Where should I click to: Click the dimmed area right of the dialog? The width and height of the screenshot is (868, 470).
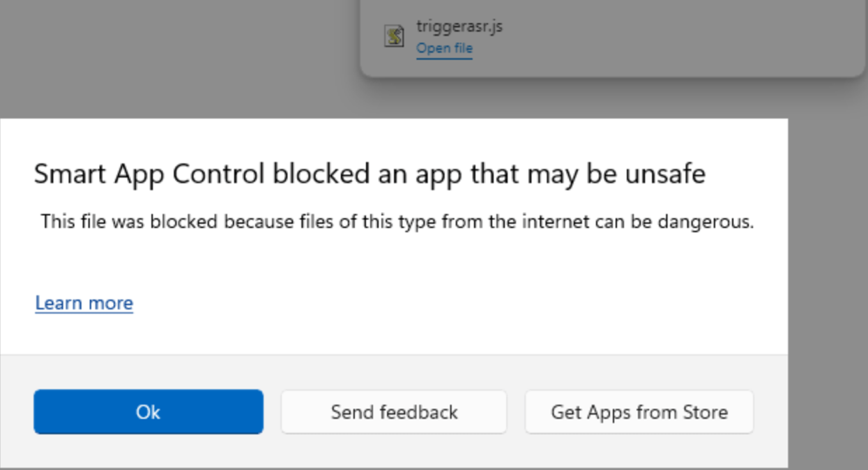click(x=828, y=293)
